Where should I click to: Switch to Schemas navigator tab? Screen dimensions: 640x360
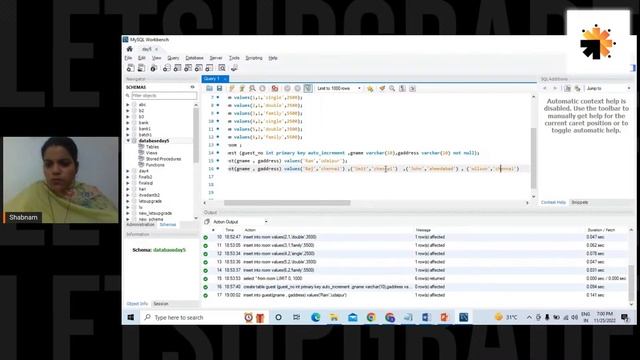click(x=168, y=225)
